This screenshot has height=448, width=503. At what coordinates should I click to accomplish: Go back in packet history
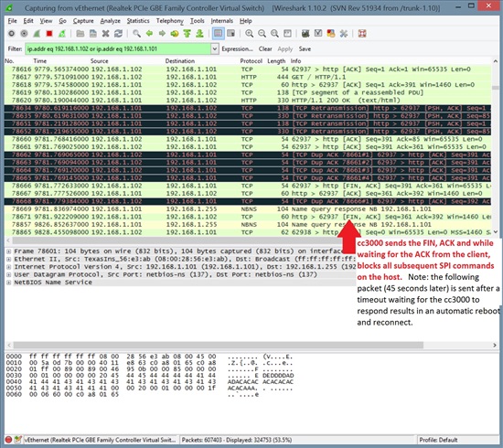(x=149, y=33)
